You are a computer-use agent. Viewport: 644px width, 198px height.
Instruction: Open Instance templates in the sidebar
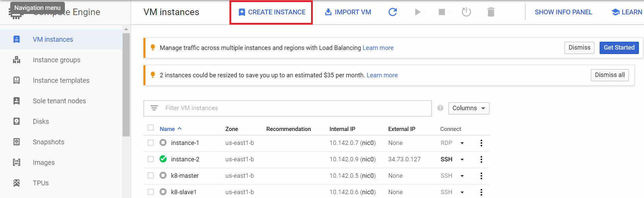click(61, 80)
